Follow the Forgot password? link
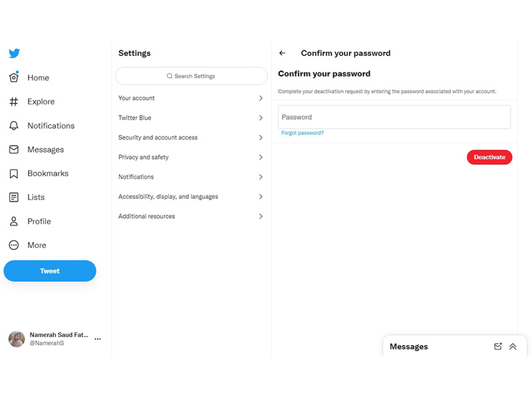The image size is (532, 399). point(303,133)
